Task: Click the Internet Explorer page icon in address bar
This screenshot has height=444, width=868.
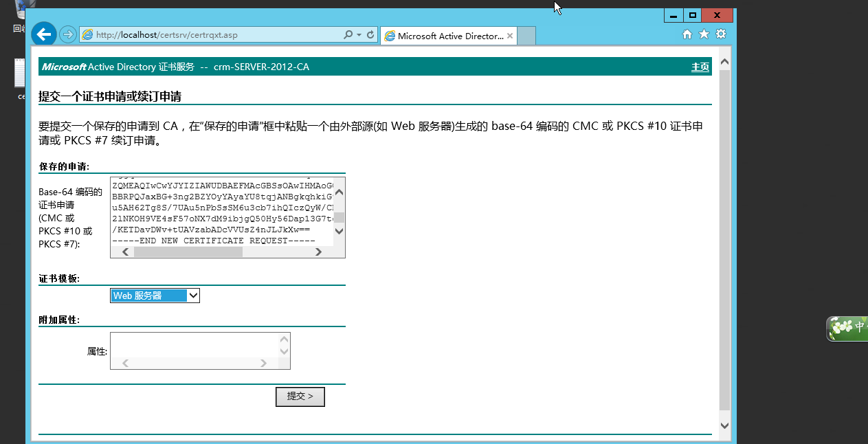Action: coord(87,34)
